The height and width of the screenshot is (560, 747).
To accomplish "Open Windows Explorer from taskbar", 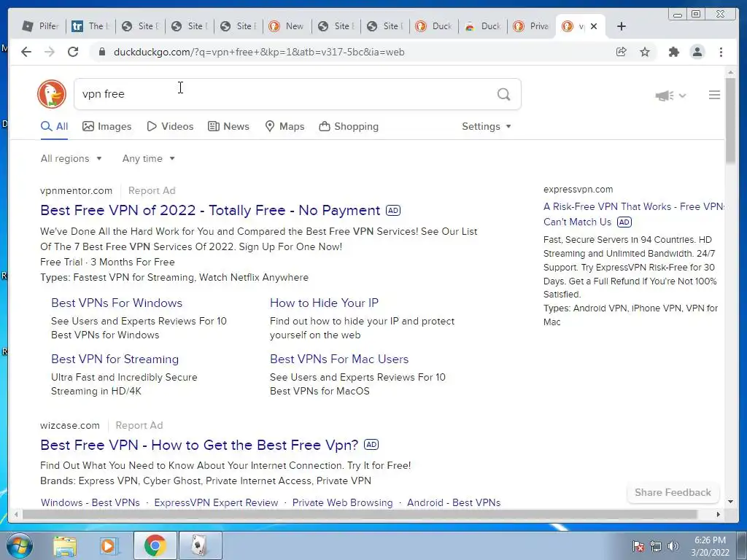I will coord(65,545).
